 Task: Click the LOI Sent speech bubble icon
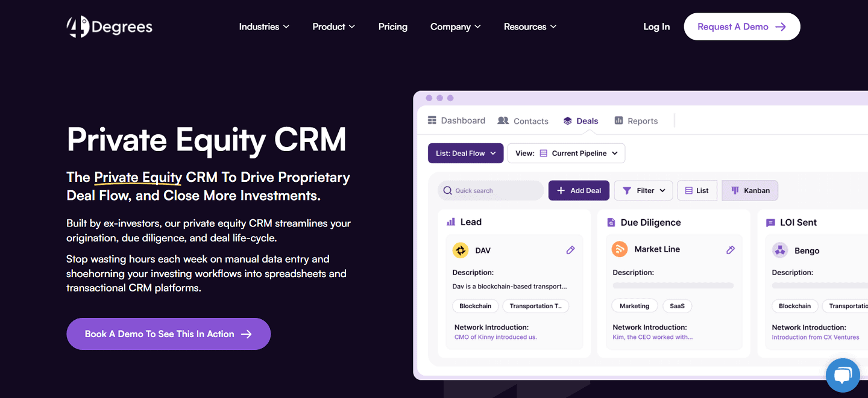tap(770, 222)
